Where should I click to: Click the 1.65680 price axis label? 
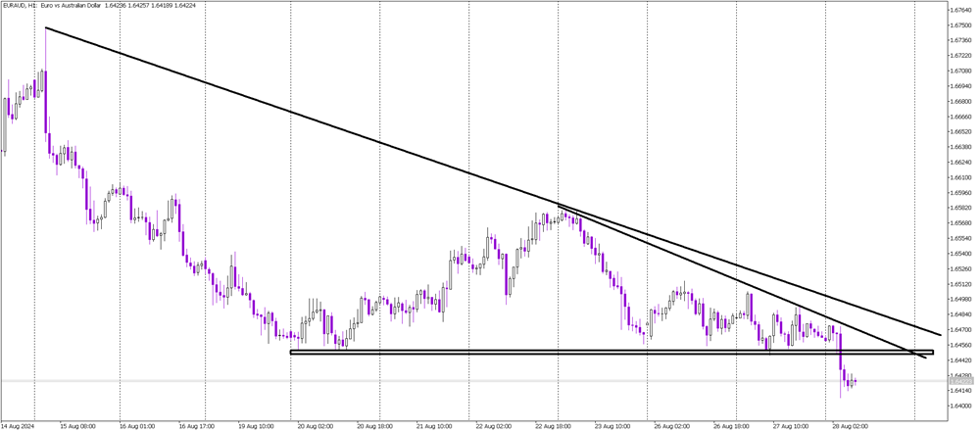point(960,223)
